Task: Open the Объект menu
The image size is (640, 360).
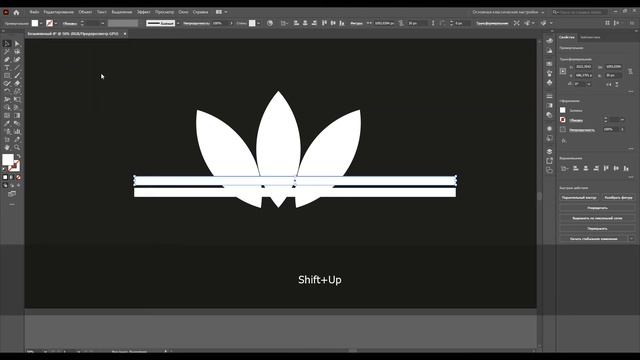Action: coord(85,12)
